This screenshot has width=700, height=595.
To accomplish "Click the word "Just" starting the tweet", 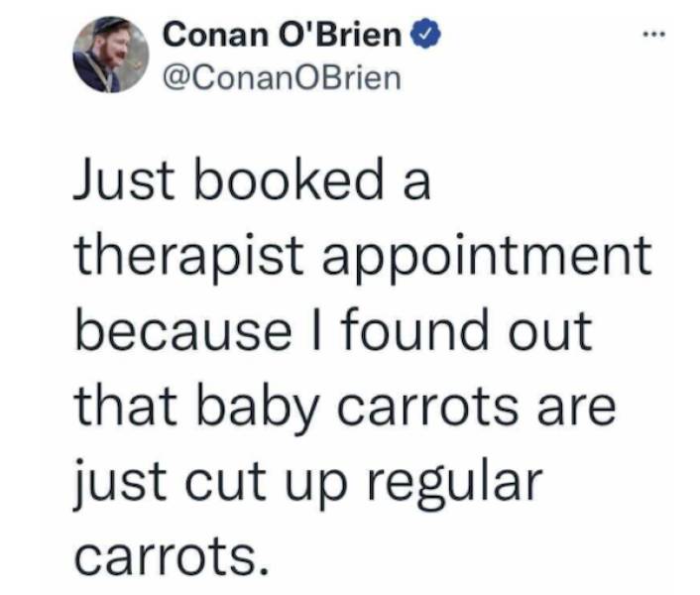I will [x=123, y=178].
